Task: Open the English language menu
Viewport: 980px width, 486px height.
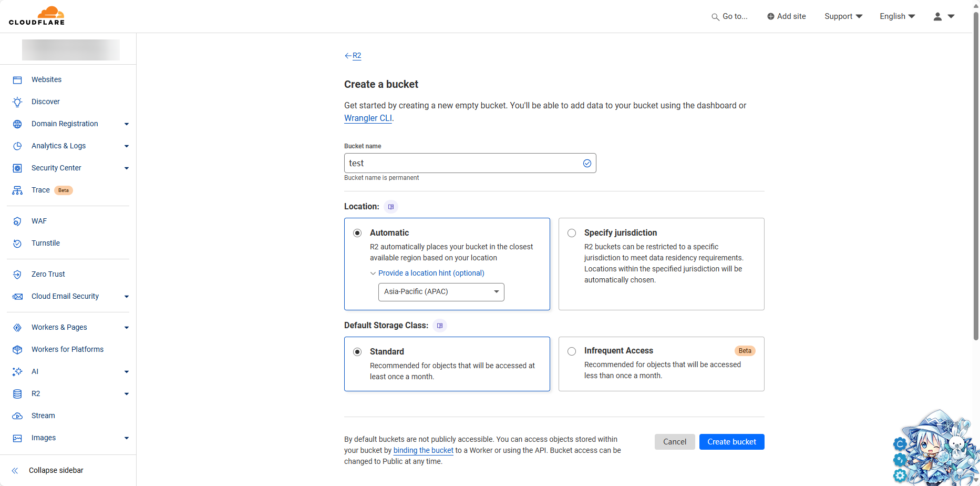Action: (x=897, y=16)
